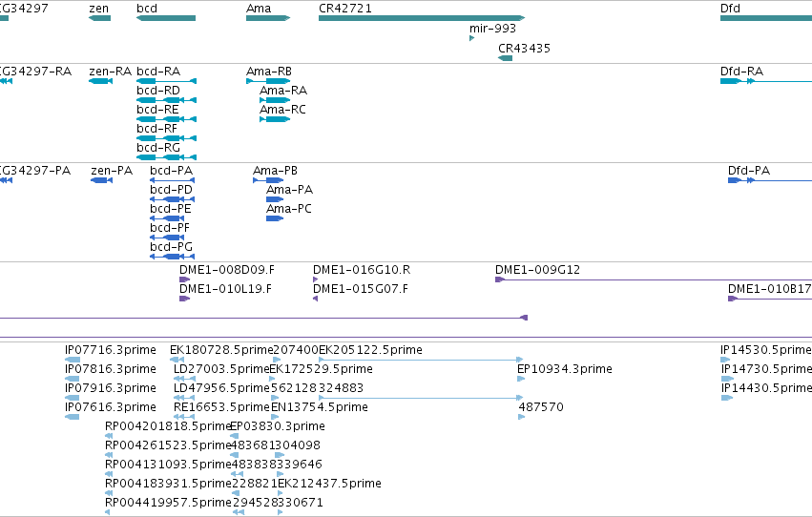Click the RP004261523.5prime label
The height and width of the screenshot is (517, 812).
coord(168,445)
